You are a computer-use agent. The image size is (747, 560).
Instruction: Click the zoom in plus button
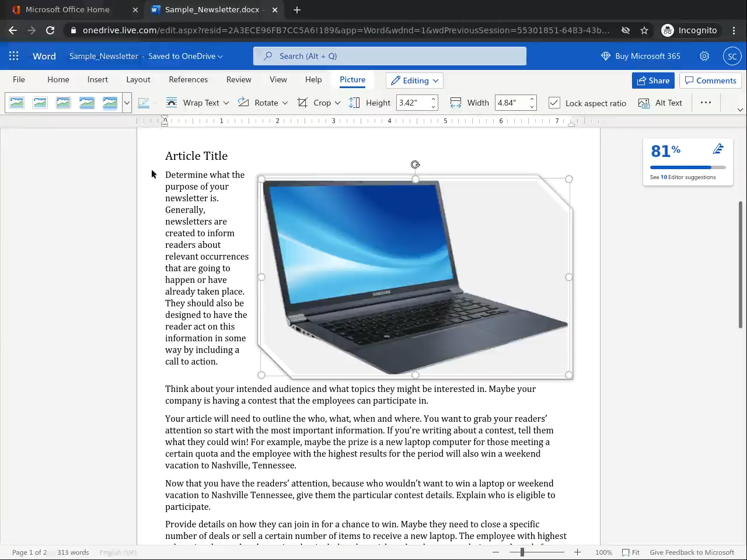577,552
